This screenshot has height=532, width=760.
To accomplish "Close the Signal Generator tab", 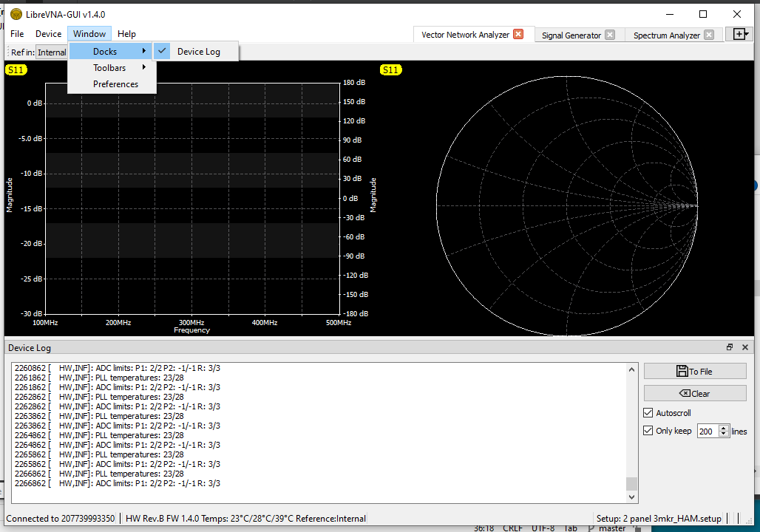I will tap(610, 35).
